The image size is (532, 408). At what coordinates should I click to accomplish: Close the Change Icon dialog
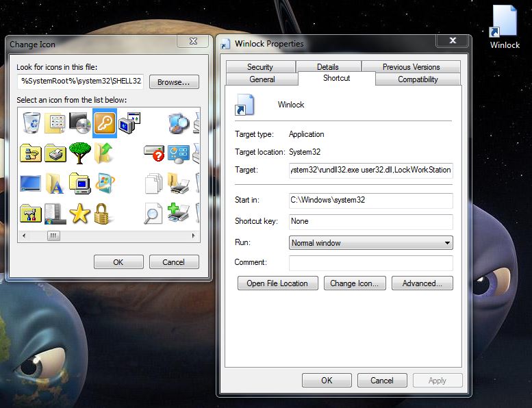(x=193, y=41)
